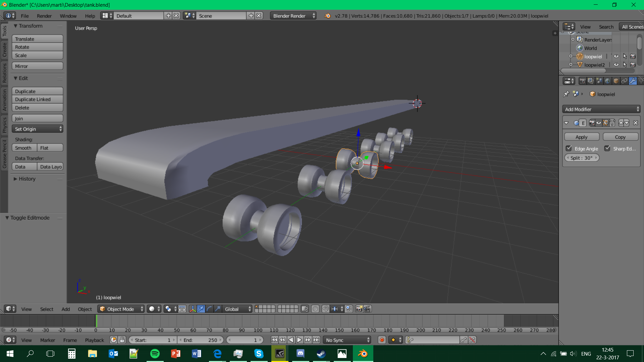Play animation in reverse
This screenshot has height=362, width=644.
pos(291,340)
